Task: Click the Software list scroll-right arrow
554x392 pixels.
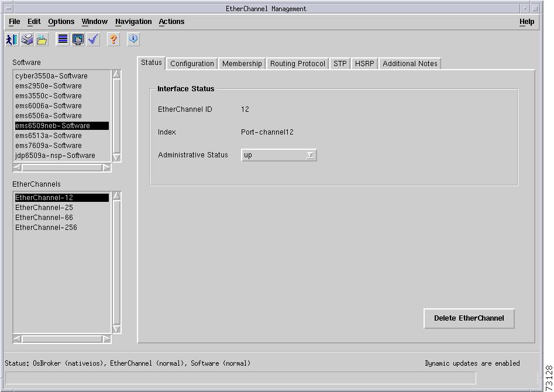Action: [106, 167]
